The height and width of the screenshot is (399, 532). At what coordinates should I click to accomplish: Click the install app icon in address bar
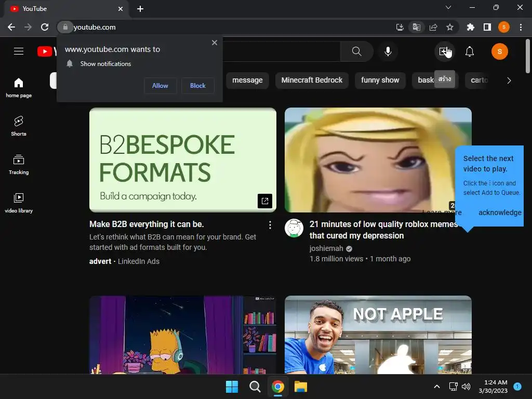point(400,27)
